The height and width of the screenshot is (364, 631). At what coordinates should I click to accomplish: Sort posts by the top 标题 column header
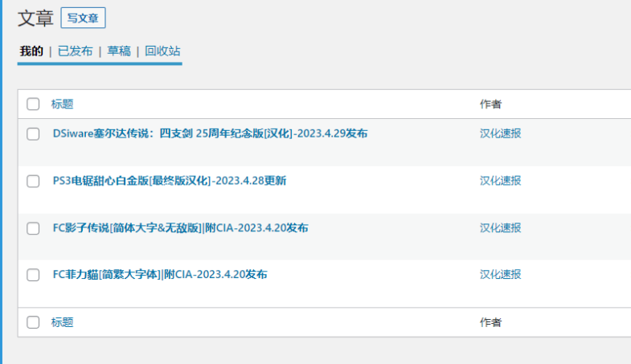[62, 104]
